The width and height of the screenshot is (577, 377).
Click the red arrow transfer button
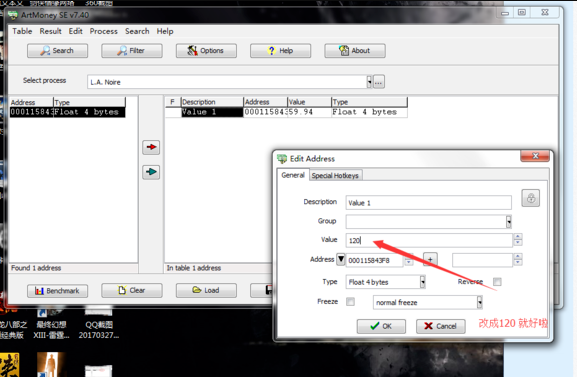(x=151, y=147)
